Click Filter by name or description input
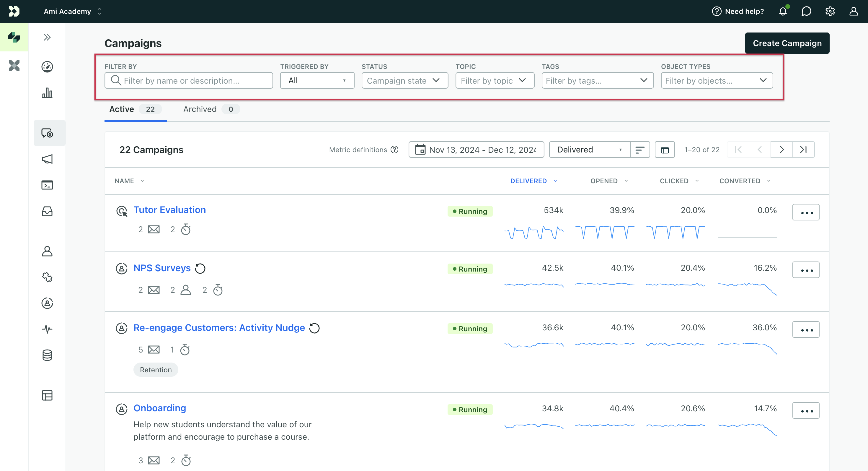The height and width of the screenshot is (471, 868). [x=188, y=80]
